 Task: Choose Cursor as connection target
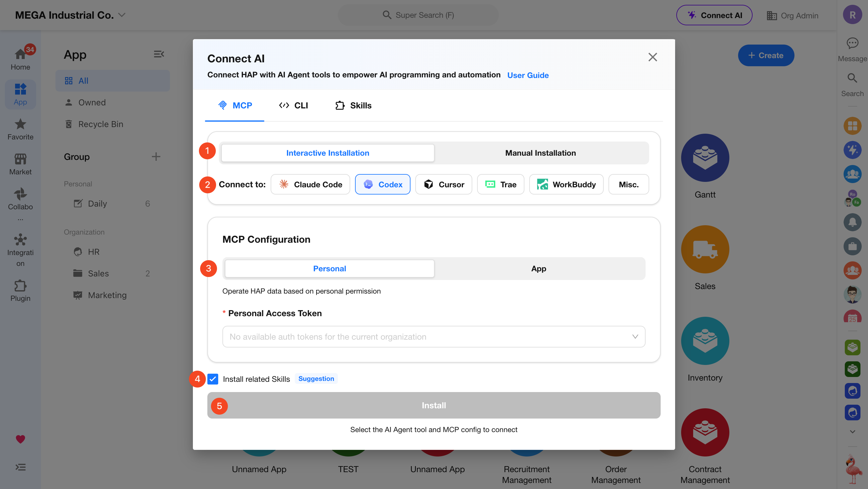click(444, 184)
